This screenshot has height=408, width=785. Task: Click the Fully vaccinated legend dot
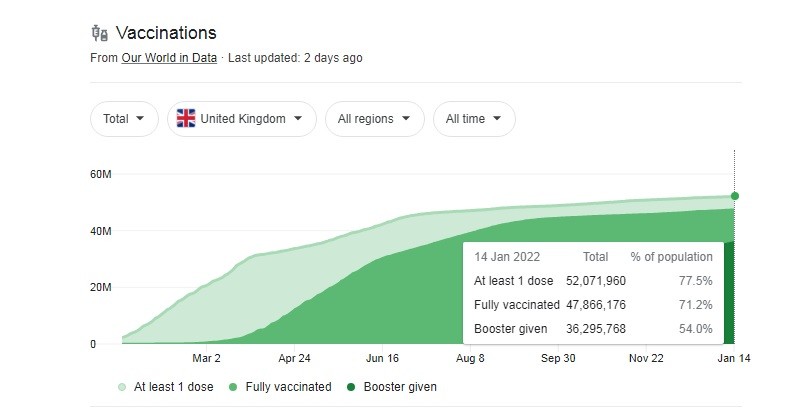tap(233, 386)
